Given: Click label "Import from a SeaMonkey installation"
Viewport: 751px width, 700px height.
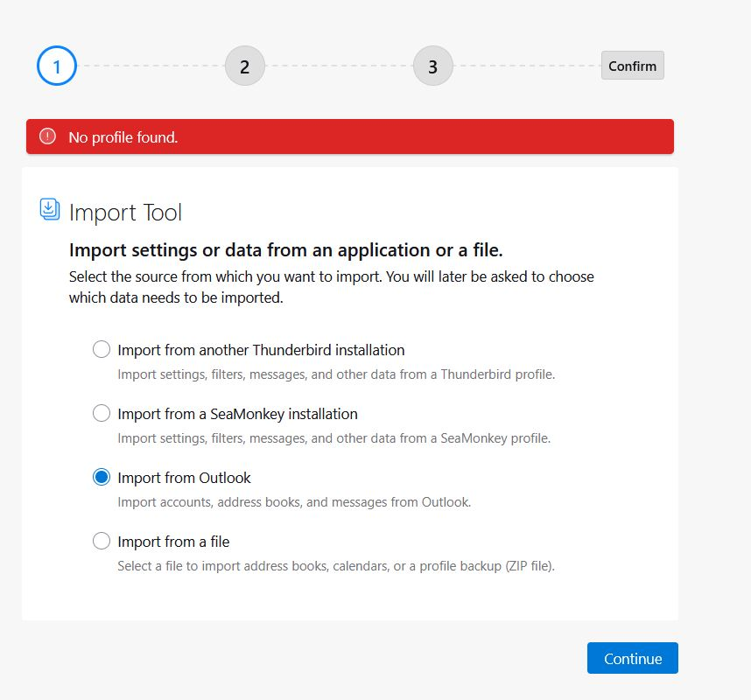Looking at the screenshot, I should 237,414.
